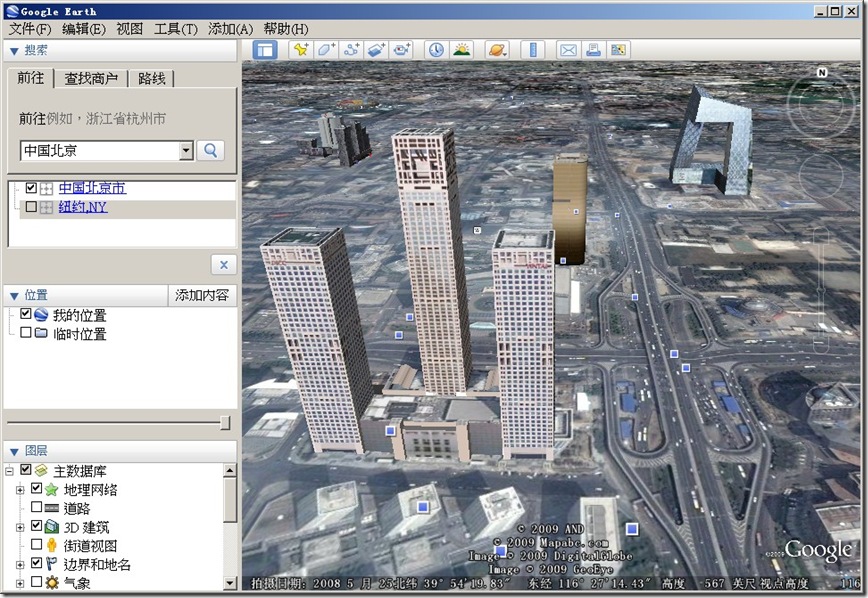Open the 编辑(E) menu

[84, 29]
